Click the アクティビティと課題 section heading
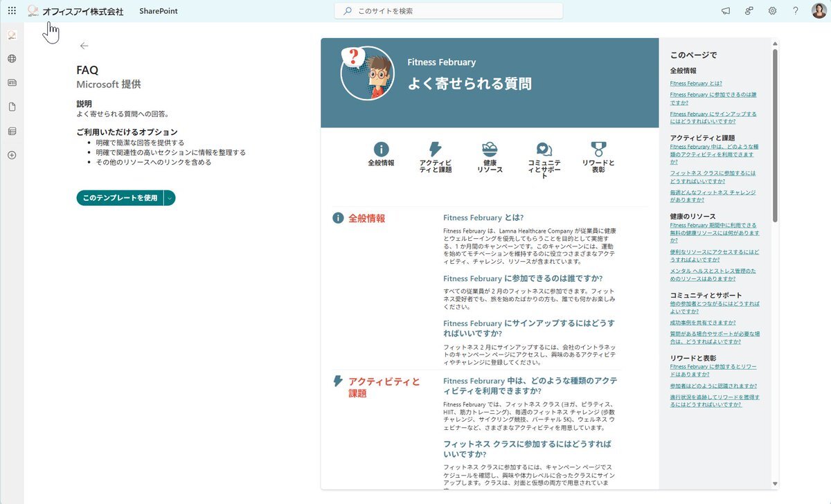831x504 pixels. coord(384,387)
